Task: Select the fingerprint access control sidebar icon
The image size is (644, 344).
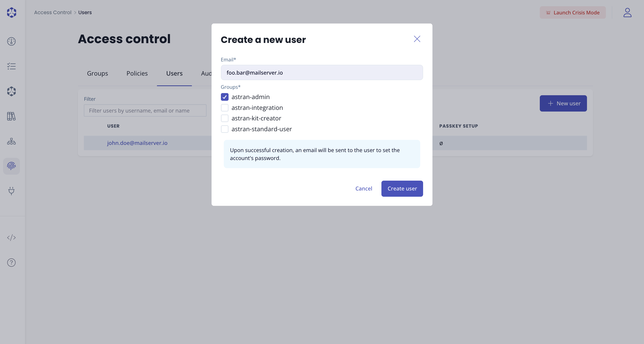Action: pyautogui.click(x=11, y=166)
